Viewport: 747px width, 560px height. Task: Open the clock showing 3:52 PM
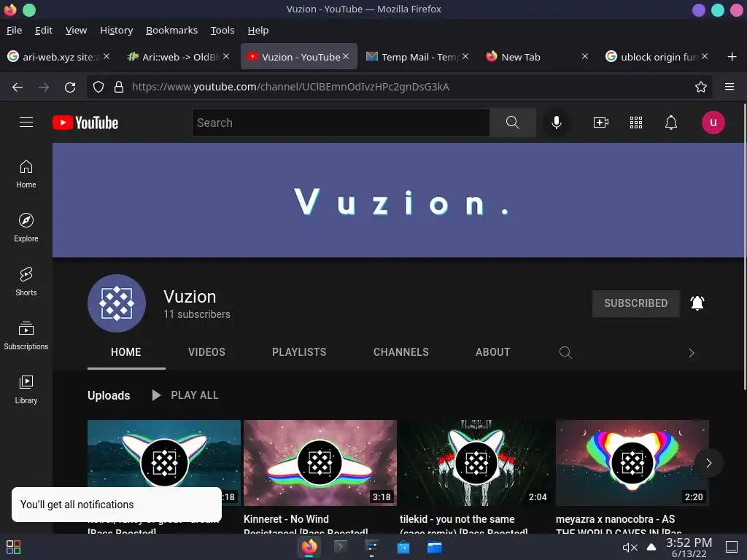pyautogui.click(x=689, y=547)
